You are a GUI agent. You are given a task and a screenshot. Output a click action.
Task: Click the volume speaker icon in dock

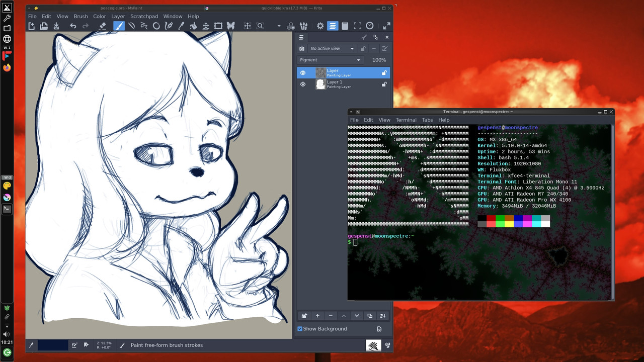click(x=7, y=334)
